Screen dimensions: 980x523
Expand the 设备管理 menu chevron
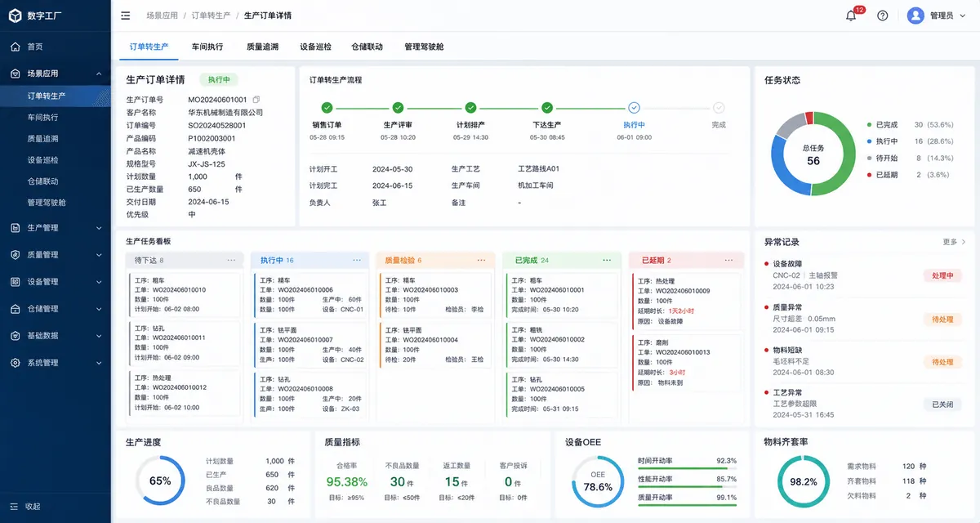pyautogui.click(x=99, y=282)
